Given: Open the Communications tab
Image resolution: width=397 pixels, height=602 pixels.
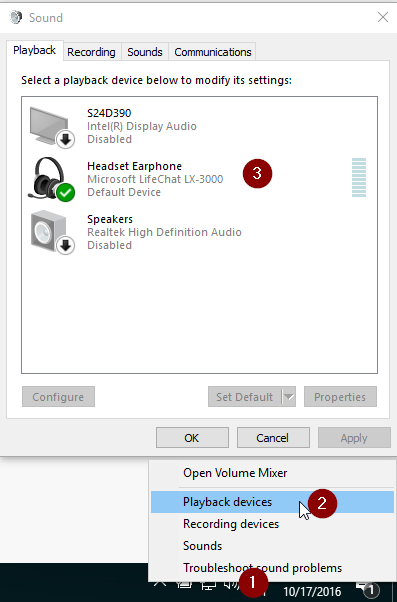Looking at the screenshot, I should [x=213, y=52].
